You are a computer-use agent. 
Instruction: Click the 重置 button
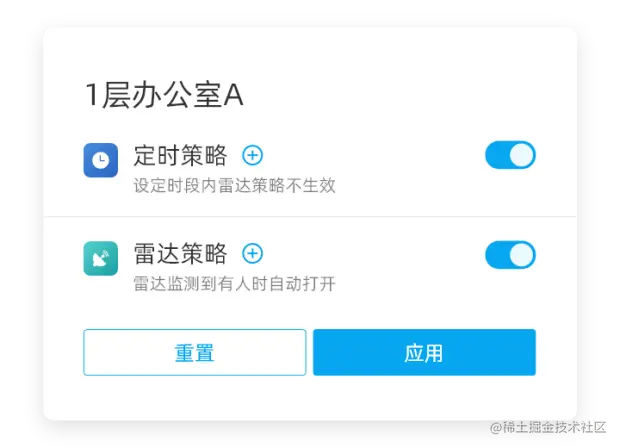(195, 352)
